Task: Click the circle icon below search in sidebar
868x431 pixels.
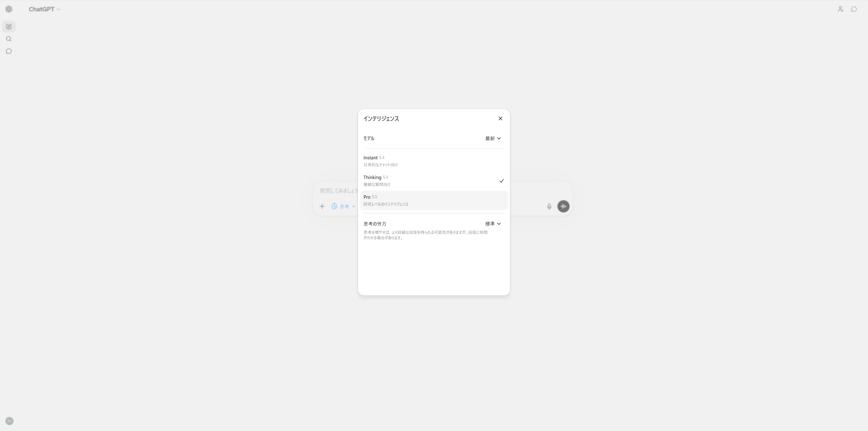Action: click(x=9, y=51)
